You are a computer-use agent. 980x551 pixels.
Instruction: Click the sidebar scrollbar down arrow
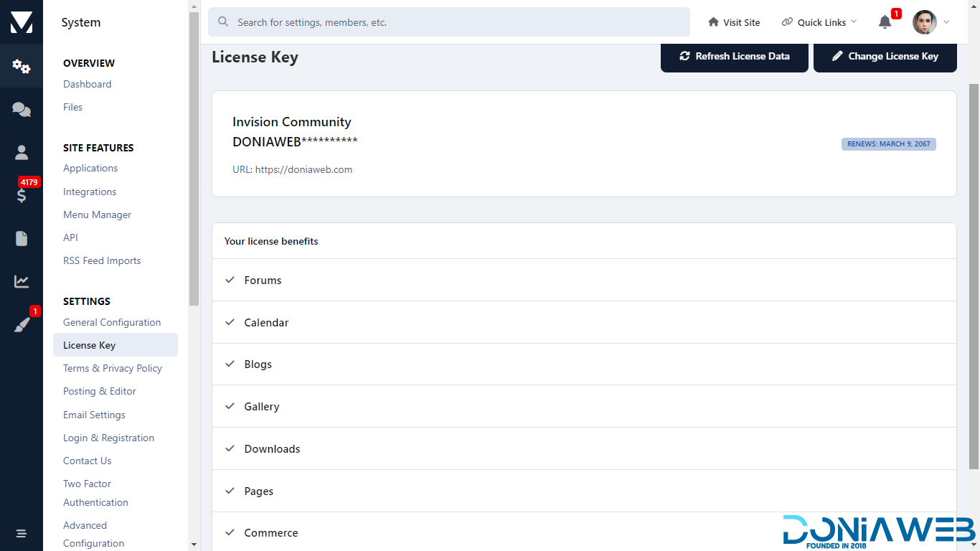(x=194, y=545)
